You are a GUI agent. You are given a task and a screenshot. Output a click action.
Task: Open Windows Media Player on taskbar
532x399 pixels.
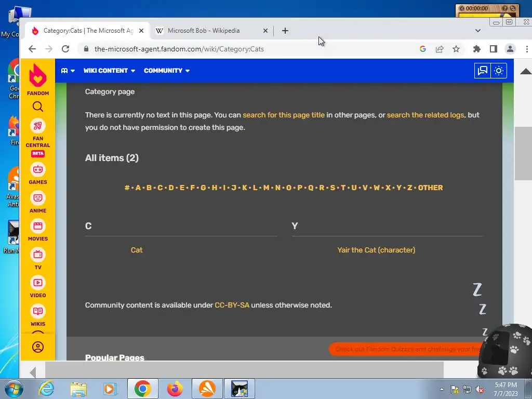click(x=110, y=389)
